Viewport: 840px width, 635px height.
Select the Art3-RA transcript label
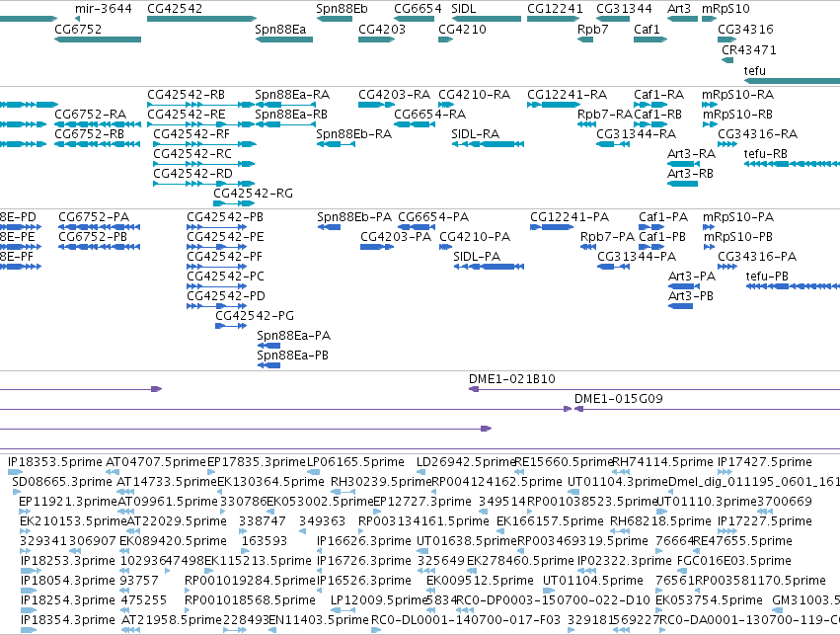tap(691, 154)
